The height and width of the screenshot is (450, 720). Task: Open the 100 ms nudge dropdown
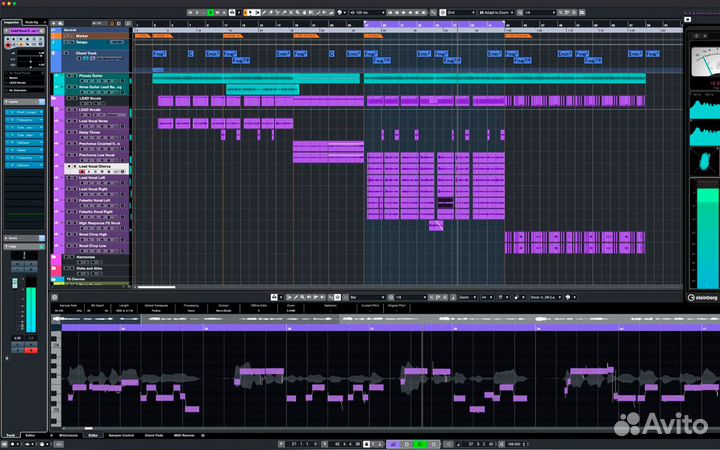[x=368, y=13]
